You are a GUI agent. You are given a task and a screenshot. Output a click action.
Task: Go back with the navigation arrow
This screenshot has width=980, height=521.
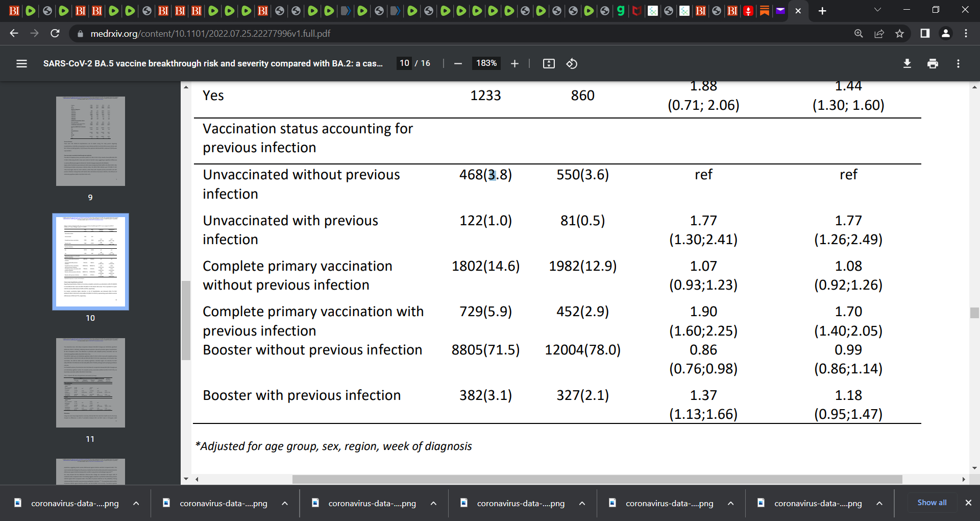coord(13,33)
